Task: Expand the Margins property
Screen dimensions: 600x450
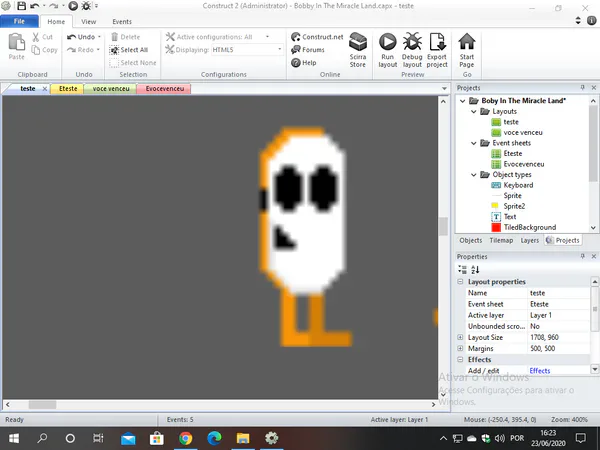Action: 460,349
